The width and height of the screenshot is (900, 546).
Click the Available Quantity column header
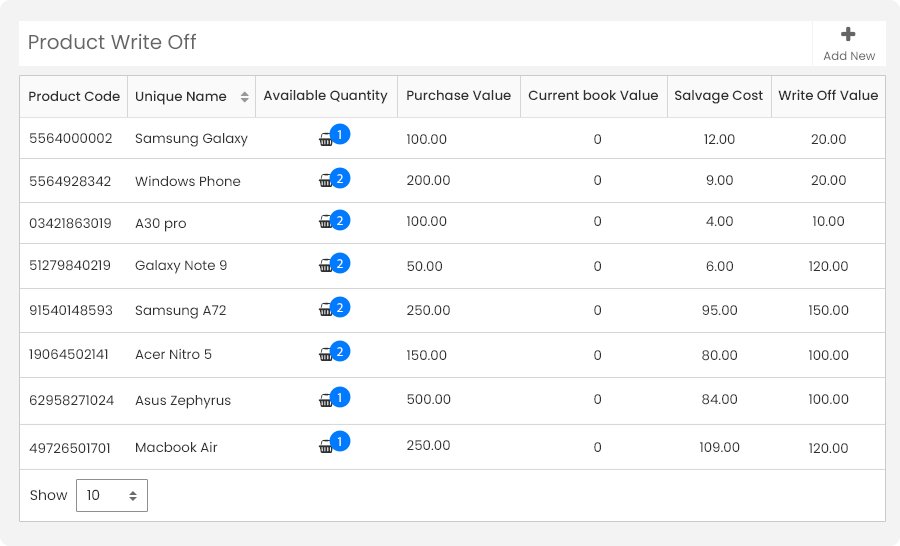[325, 96]
